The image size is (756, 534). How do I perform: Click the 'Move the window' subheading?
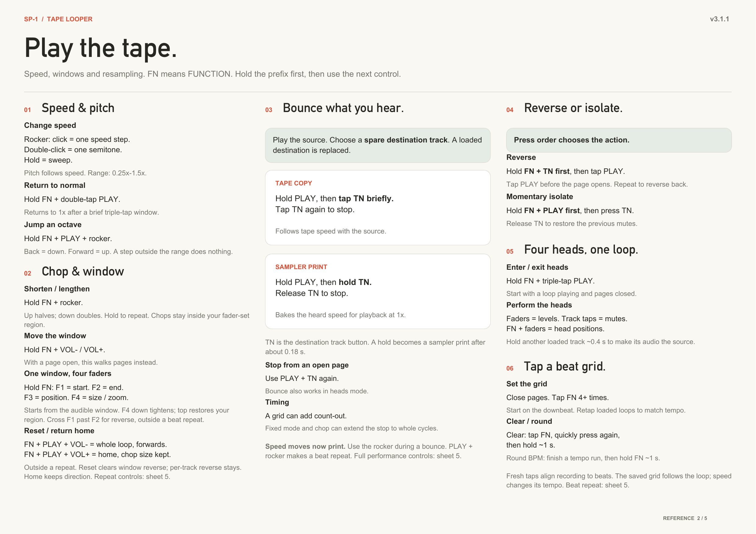pos(55,336)
